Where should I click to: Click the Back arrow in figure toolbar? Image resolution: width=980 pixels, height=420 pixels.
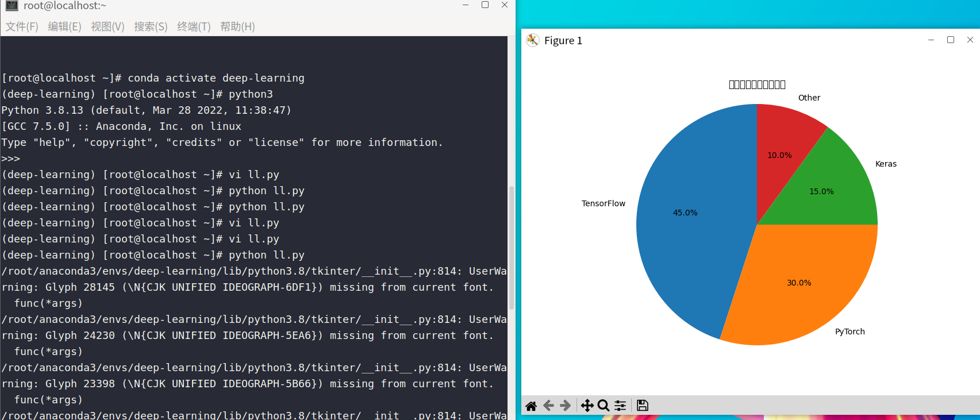tap(548, 406)
